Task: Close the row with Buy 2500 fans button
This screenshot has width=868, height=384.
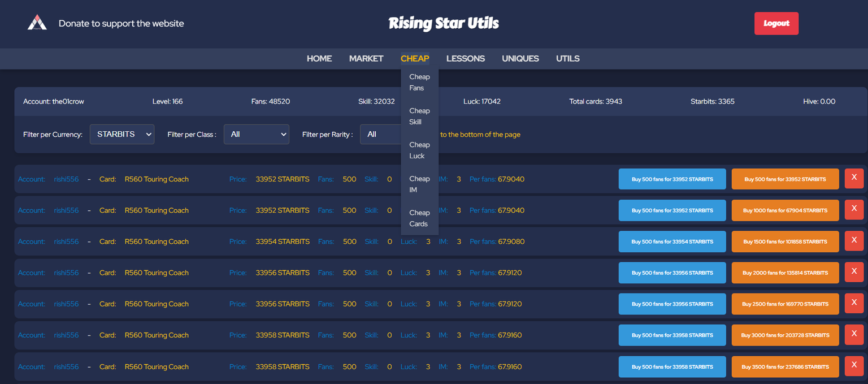Action: (854, 303)
